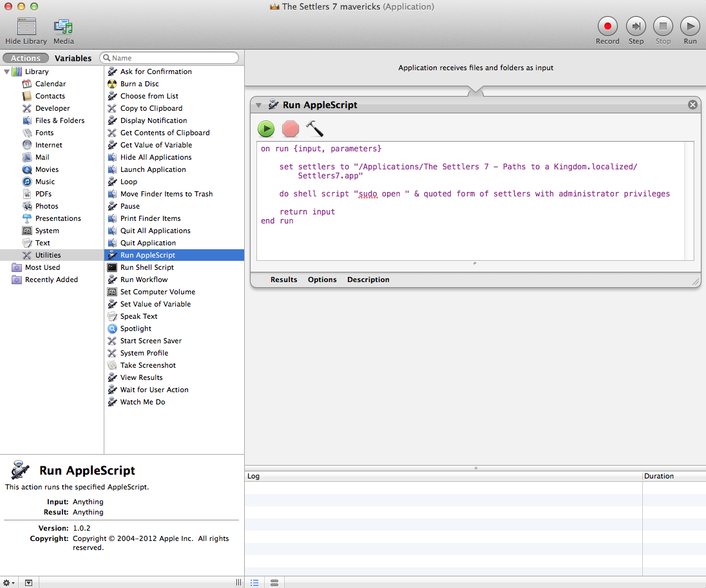Select the Files & Folders category
The image size is (706, 588).
tap(59, 120)
